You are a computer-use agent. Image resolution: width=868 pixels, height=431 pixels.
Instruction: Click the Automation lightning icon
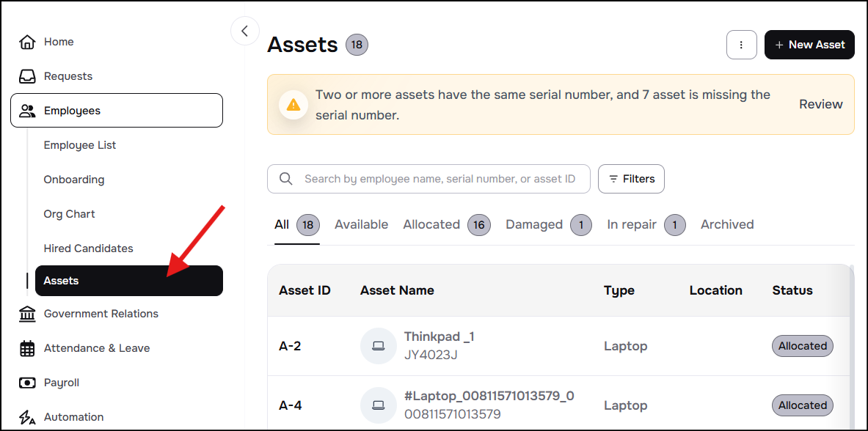pyautogui.click(x=27, y=417)
